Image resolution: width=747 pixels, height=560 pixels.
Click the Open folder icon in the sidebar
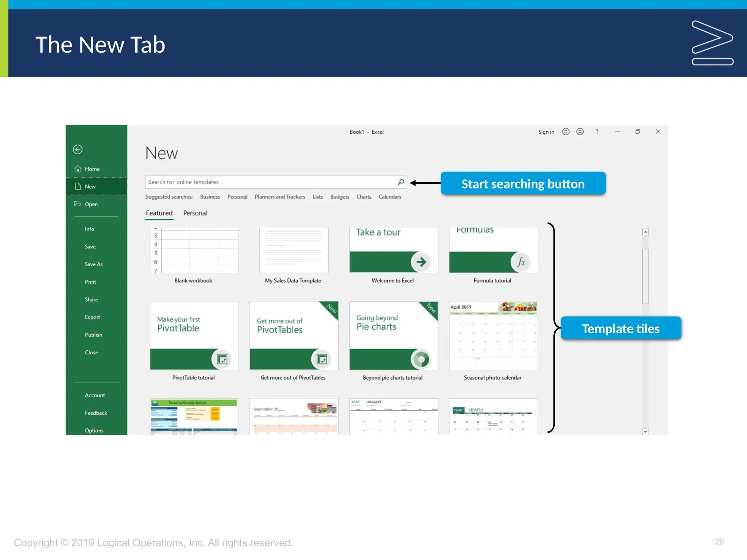click(x=78, y=204)
